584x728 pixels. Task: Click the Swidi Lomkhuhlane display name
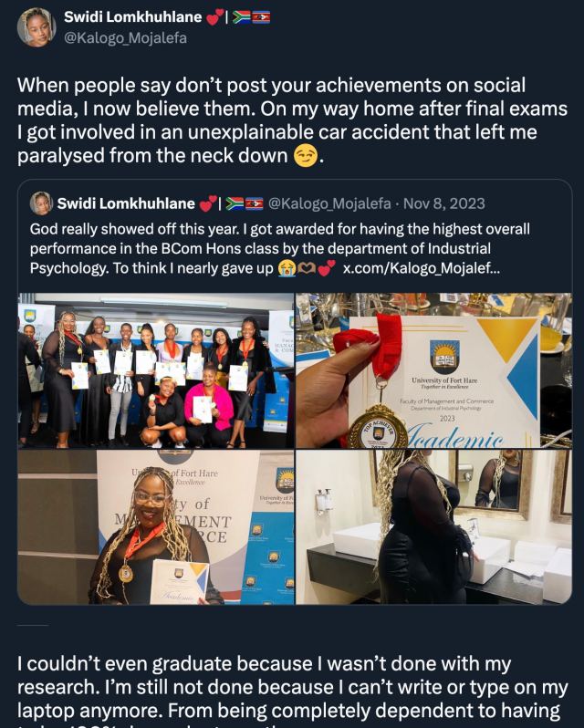(x=133, y=17)
